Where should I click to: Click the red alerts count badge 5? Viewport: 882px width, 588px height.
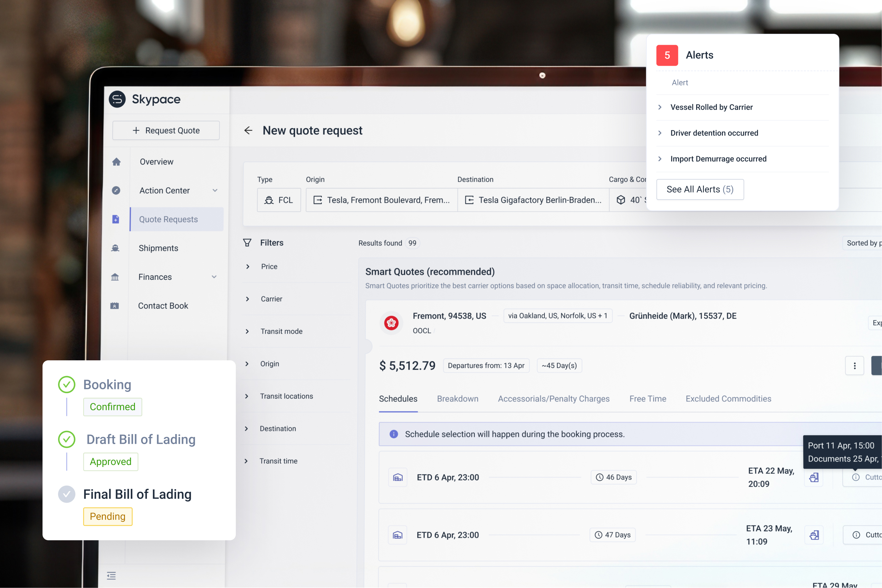(x=667, y=55)
